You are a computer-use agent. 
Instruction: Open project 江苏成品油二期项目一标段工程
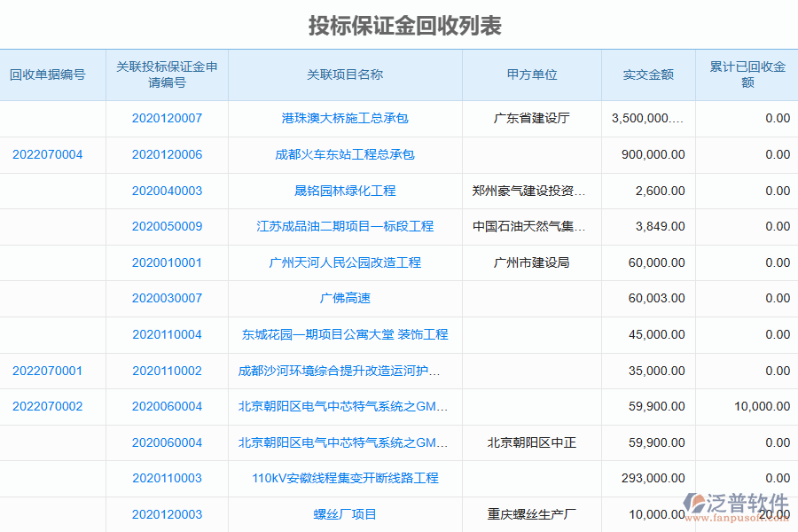tap(344, 226)
